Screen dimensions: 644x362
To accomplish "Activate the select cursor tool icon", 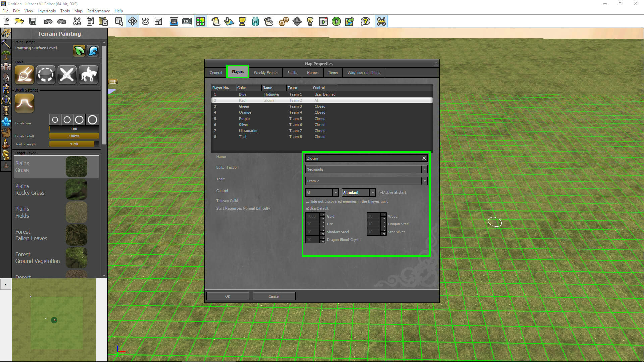I will [x=119, y=22].
